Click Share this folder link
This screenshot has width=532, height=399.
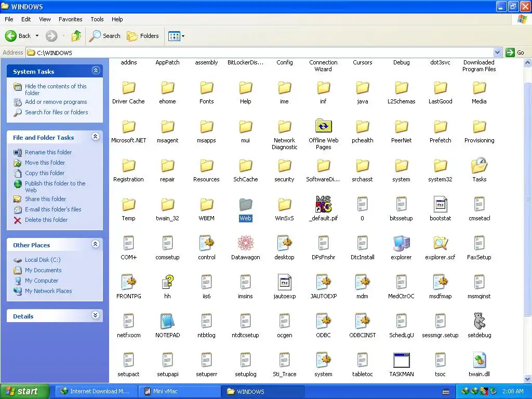(46, 199)
